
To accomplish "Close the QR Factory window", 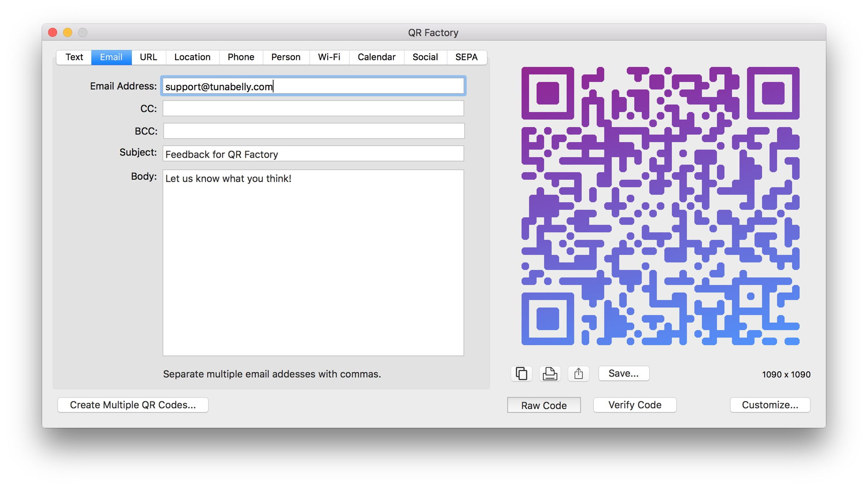I will [53, 33].
